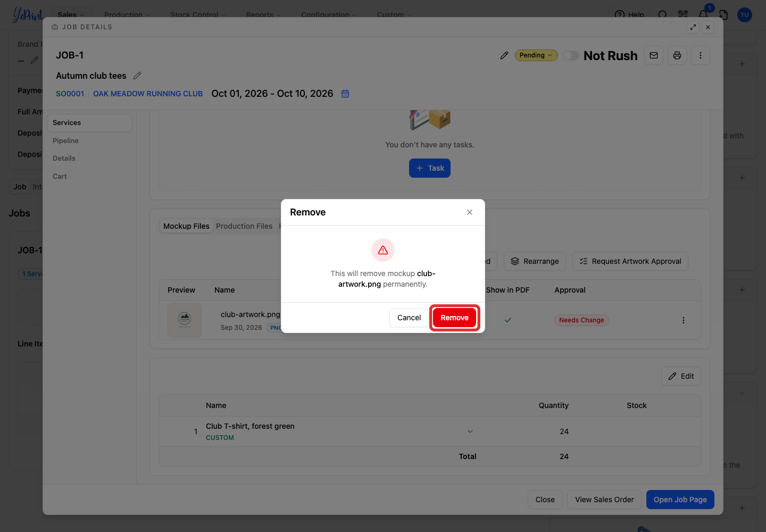Viewport: 766px width, 532px height.
Task: Select Details in job sidebar
Action: point(89,159)
